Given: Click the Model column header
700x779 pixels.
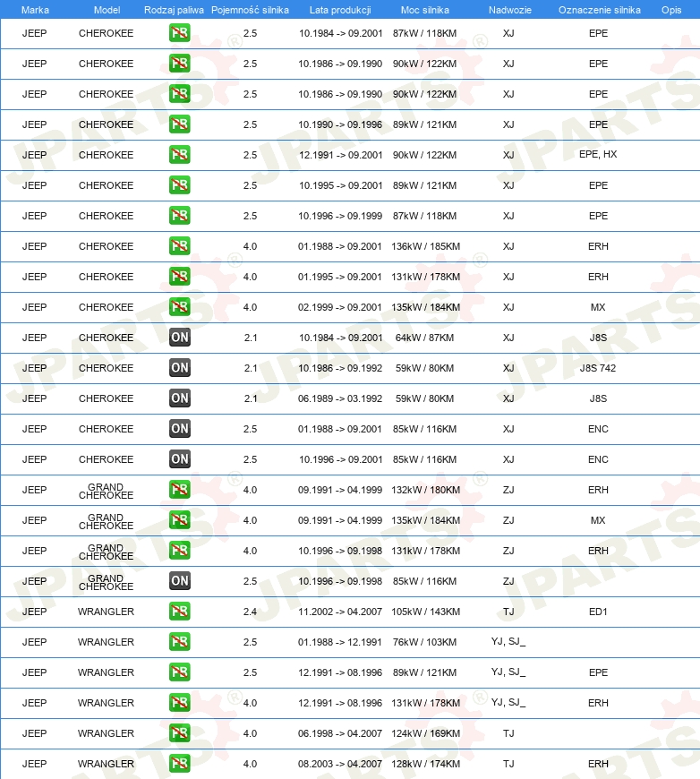Looking at the screenshot, I should click(107, 10).
